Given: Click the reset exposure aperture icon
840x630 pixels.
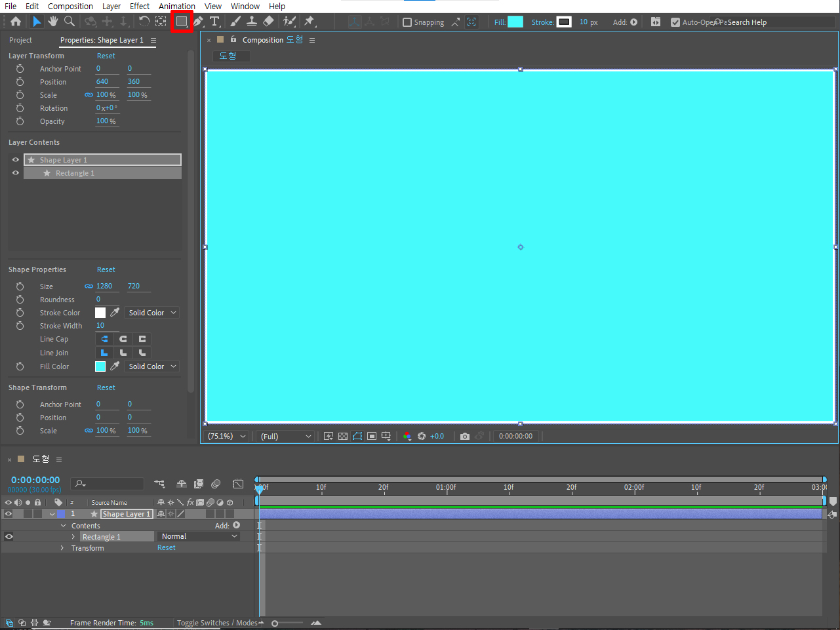Looking at the screenshot, I should tap(422, 436).
